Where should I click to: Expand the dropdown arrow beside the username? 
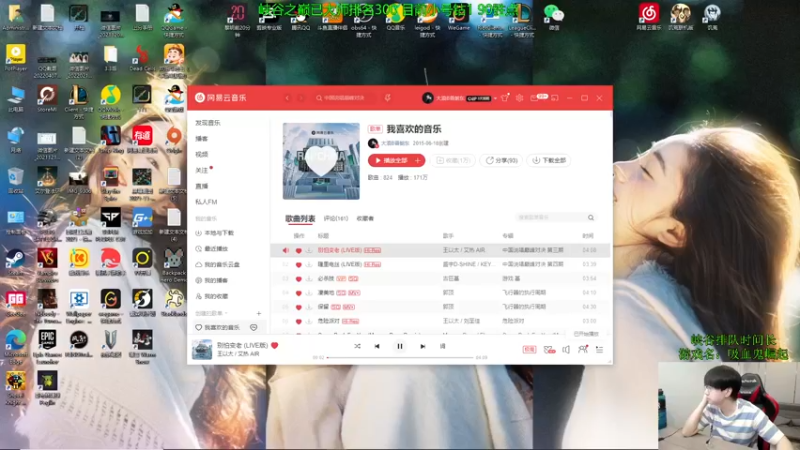tap(495, 98)
